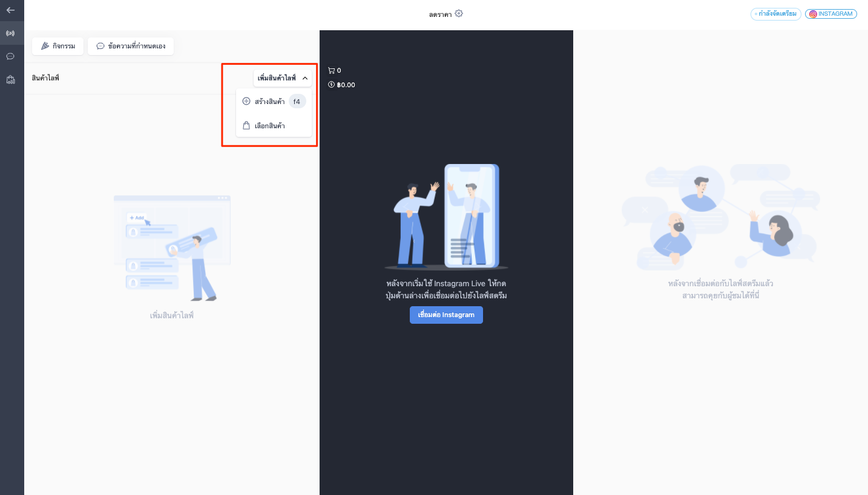This screenshot has height=495, width=868.
Task: Click the เชื่อมต่อ Instagram button
Action: (446, 315)
